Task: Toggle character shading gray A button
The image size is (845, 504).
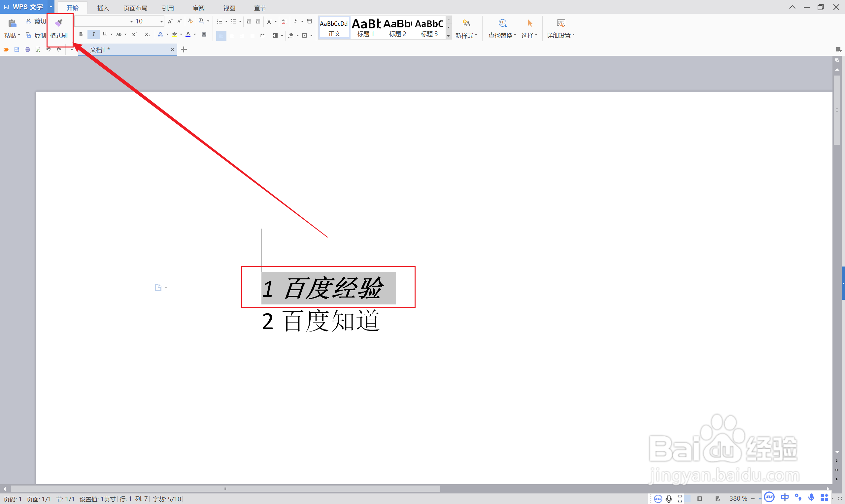Action: pyautogui.click(x=204, y=34)
